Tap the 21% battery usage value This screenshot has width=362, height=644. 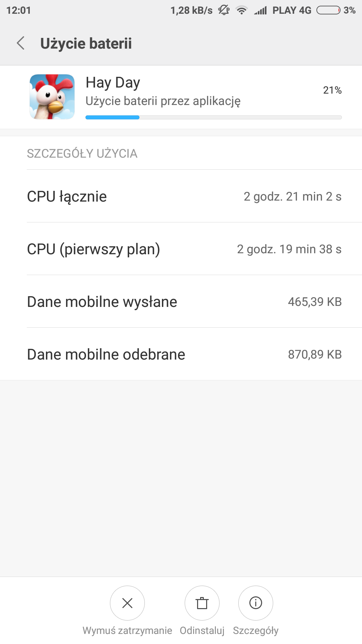click(332, 90)
